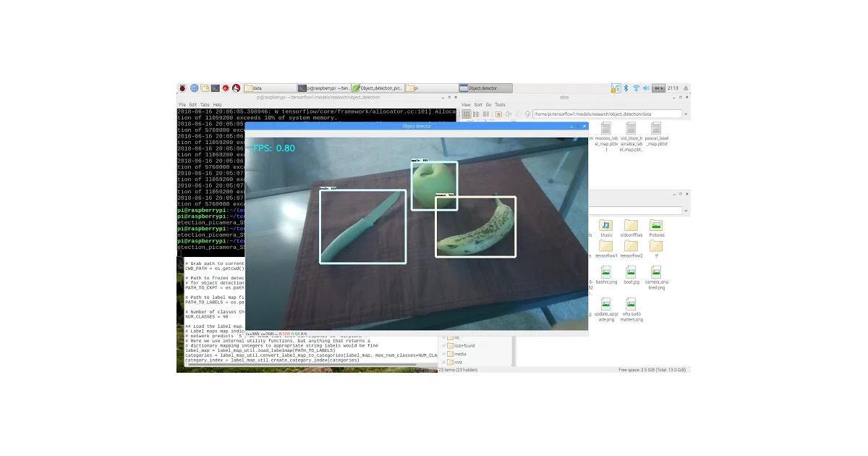The width and height of the screenshot is (868, 456).
Task: Expand the mnt tree folder
Action: 443,363
